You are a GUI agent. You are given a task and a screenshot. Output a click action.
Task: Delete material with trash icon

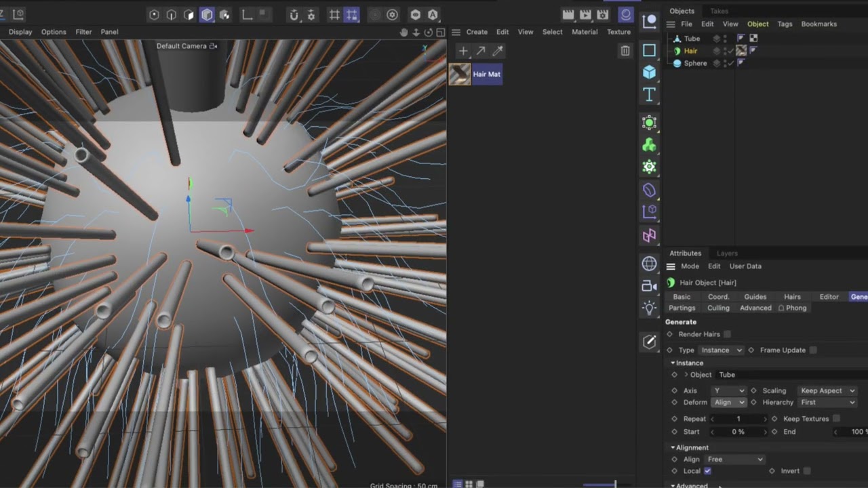625,51
